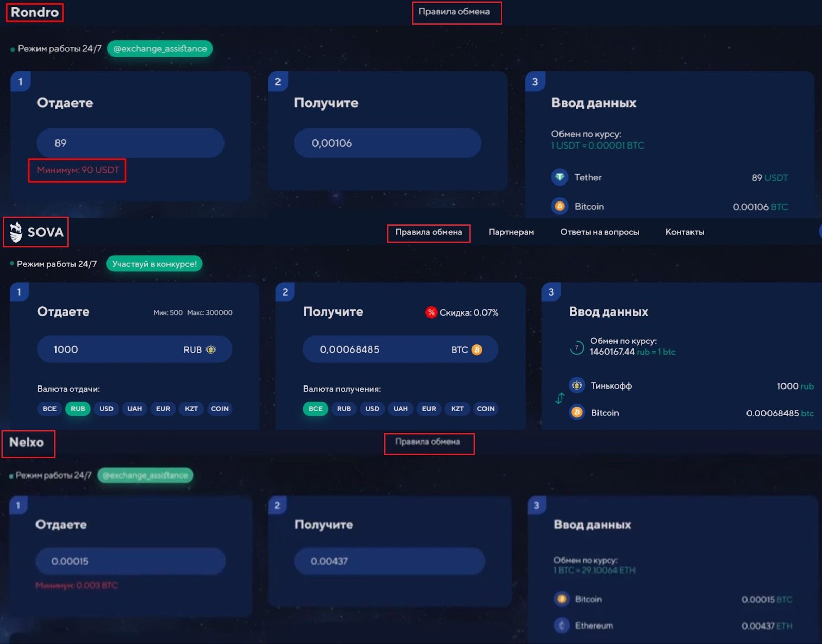
Task: Select USD filter under Валюта получения
Action: point(372,409)
